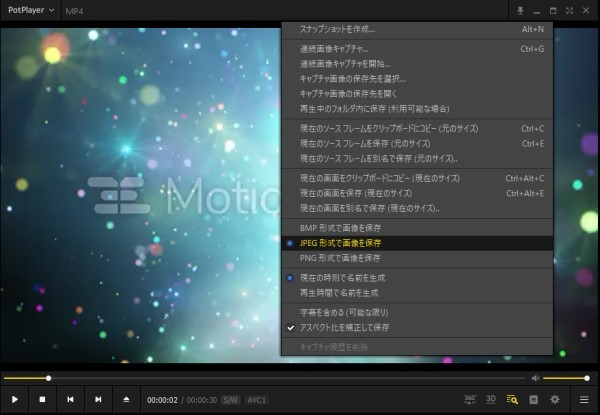Click the MP4 title label
Viewport: 600px width, 415px height.
(x=74, y=11)
